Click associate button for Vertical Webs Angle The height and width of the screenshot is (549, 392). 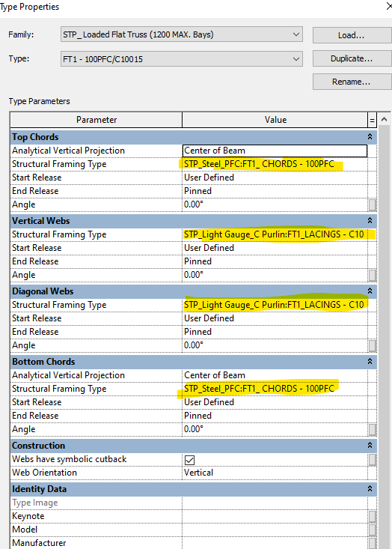click(x=373, y=275)
